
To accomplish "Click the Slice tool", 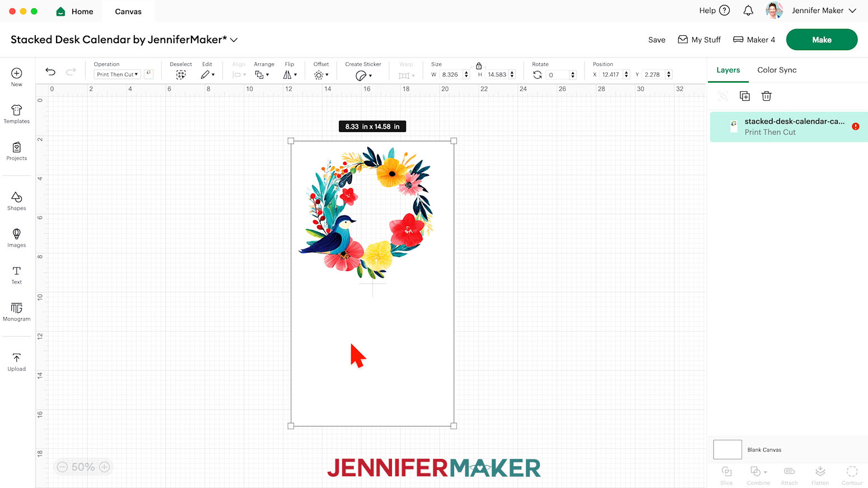I will point(726,475).
